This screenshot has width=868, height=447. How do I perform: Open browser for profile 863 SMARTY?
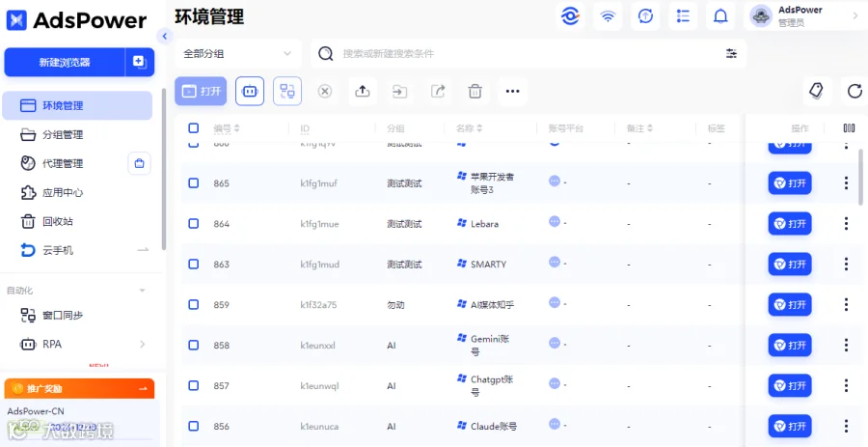click(x=790, y=264)
